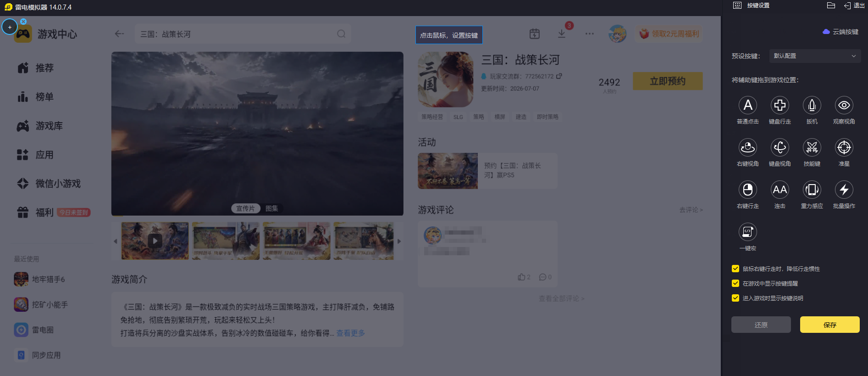Click the 去评论 link
This screenshot has width=868, height=376.
(x=691, y=210)
